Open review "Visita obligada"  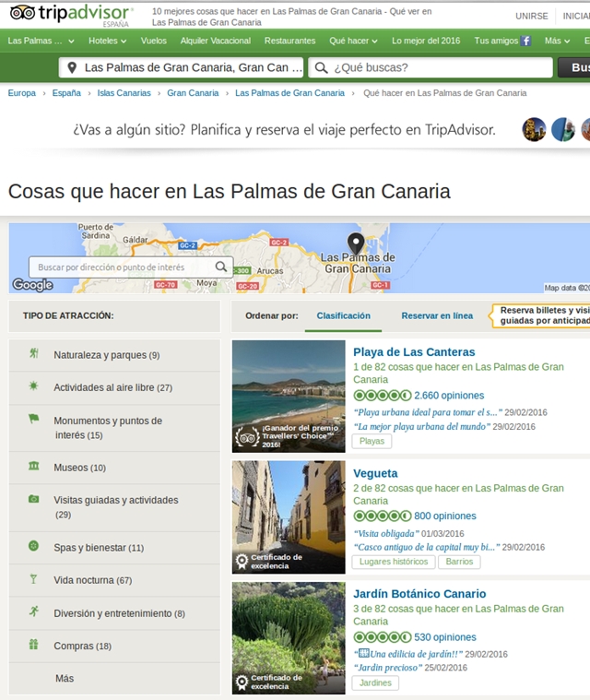click(386, 534)
